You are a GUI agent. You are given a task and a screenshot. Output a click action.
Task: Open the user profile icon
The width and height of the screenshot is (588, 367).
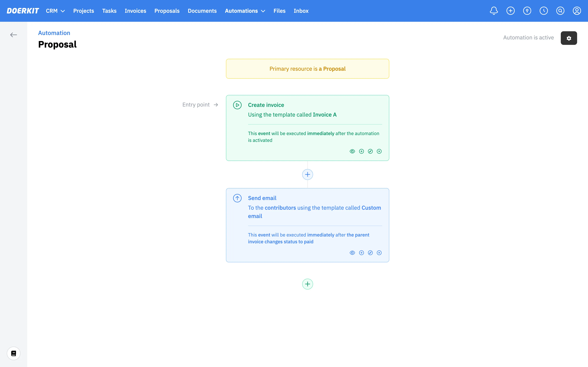pos(577,11)
